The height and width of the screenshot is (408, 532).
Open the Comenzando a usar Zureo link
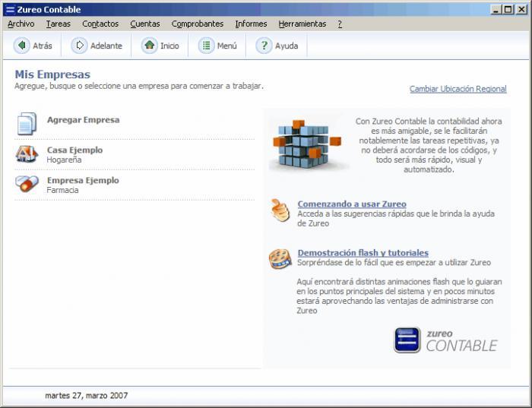[352, 204]
